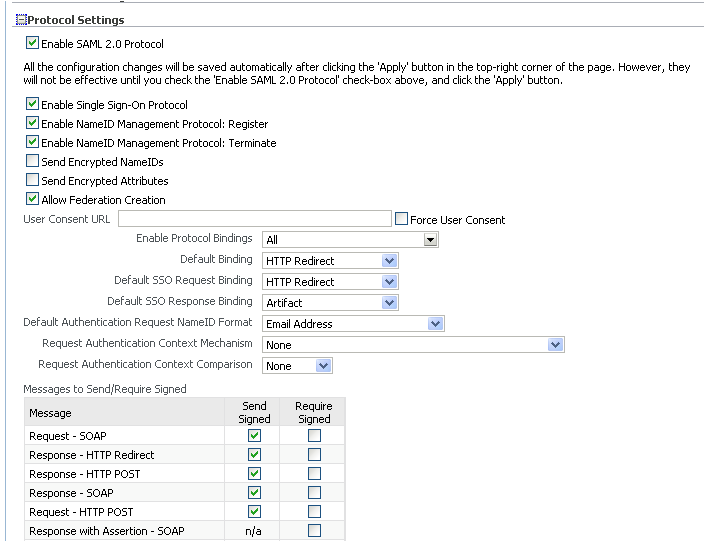The width and height of the screenshot is (704, 541).
Task: Click the n/a cell in Send Signed
Action: pyautogui.click(x=253, y=531)
